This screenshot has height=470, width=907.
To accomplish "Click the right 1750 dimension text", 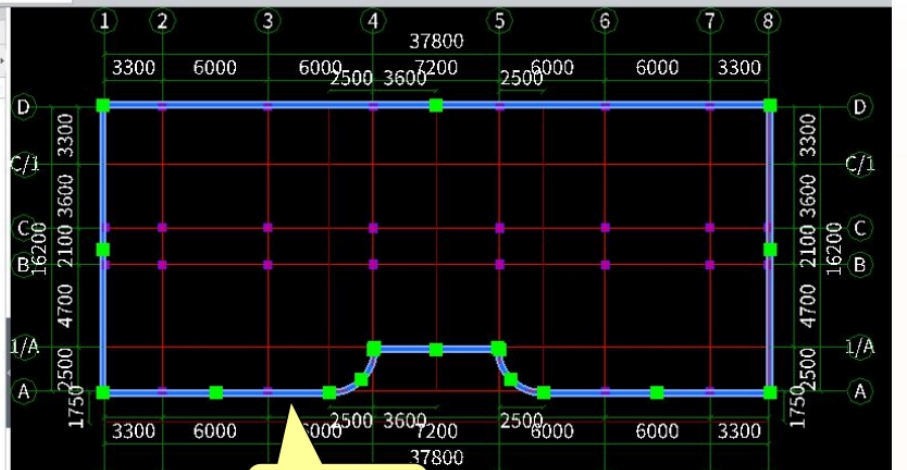I will pyautogui.click(x=798, y=407).
